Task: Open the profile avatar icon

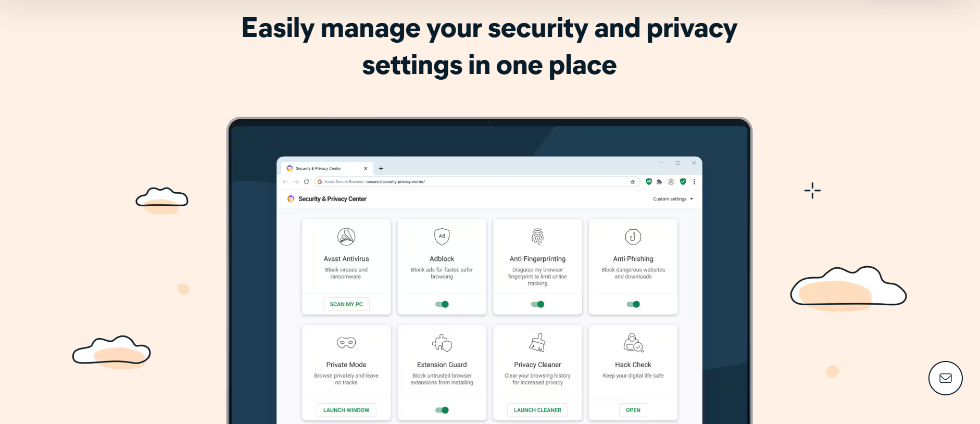Action: pos(671,182)
